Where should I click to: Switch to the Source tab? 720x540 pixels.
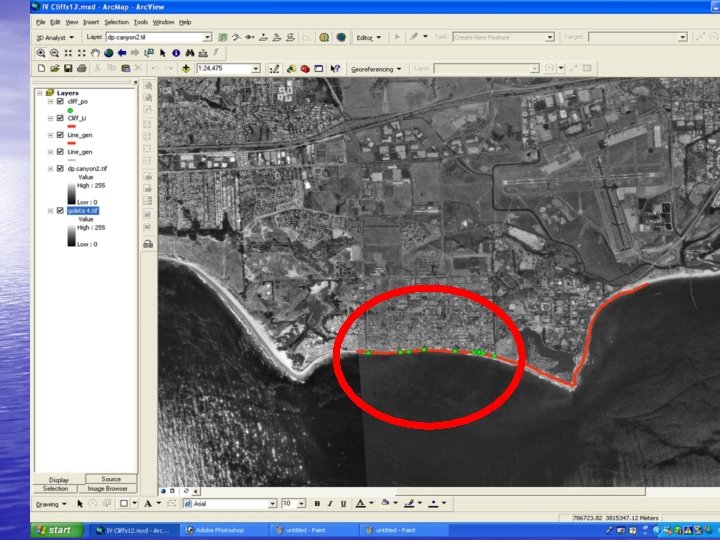click(111, 479)
